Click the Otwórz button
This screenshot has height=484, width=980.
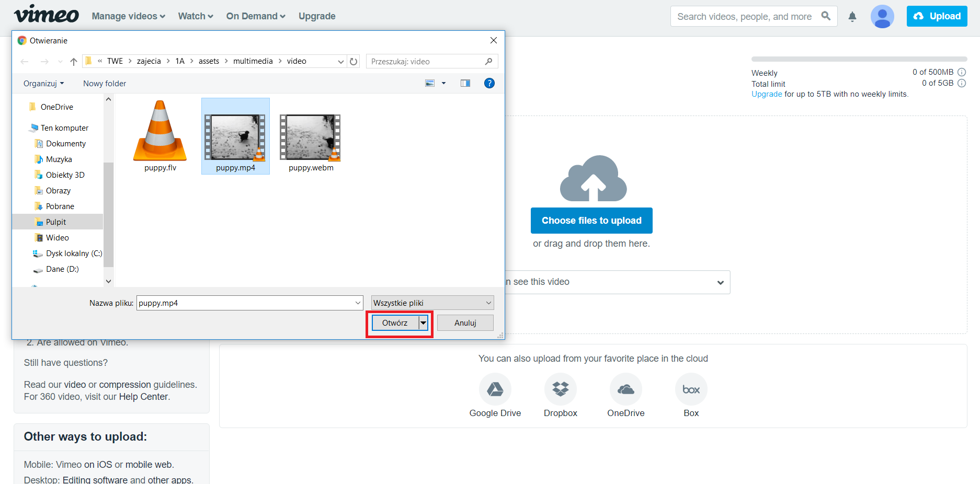pos(395,323)
